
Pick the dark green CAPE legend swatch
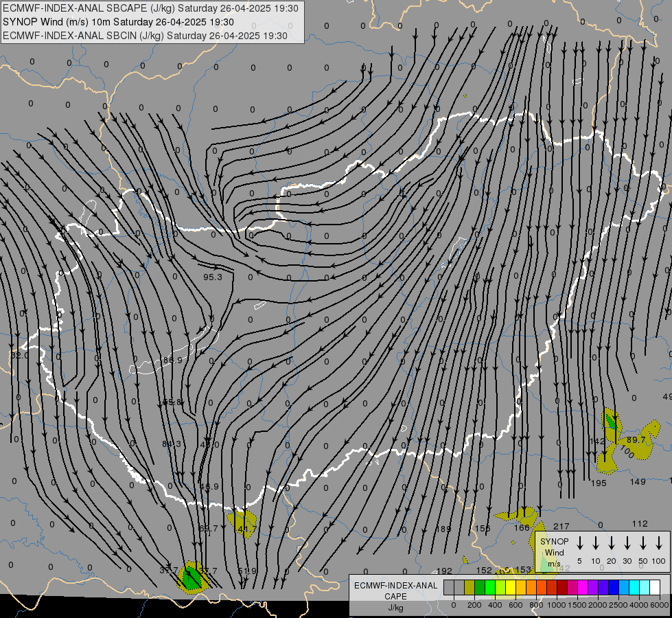click(480, 588)
